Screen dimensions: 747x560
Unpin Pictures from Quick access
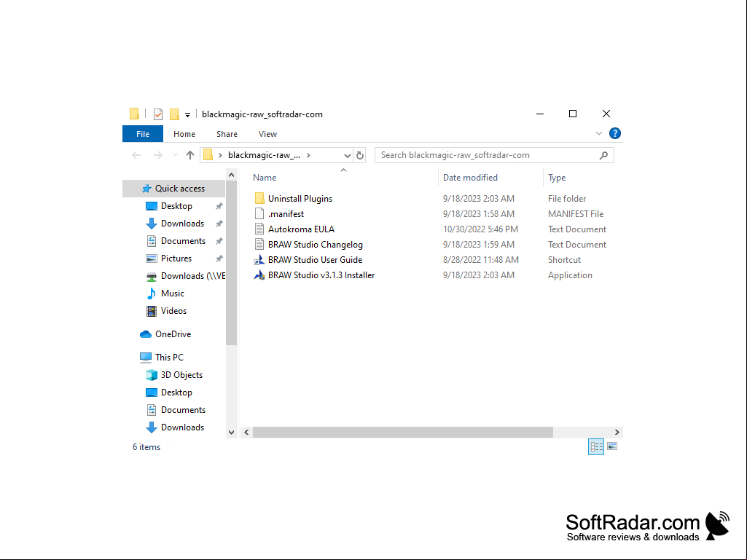(219, 259)
